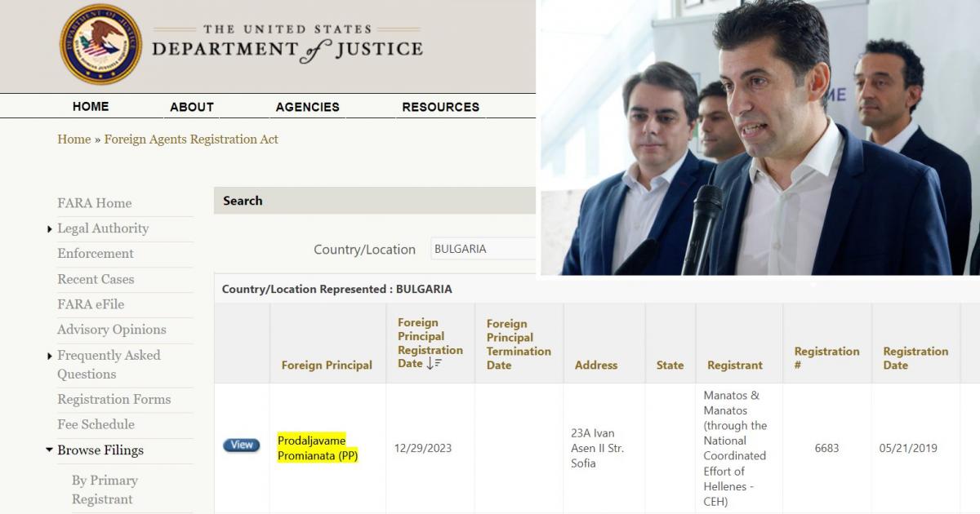This screenshot has height=514, width=980.
Task: Open the RESOURCES menu
Action: point(441,107)
